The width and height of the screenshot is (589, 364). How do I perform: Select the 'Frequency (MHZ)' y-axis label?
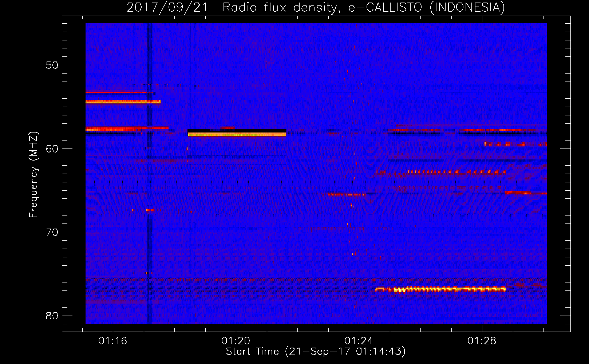click(x=33, y=175)
